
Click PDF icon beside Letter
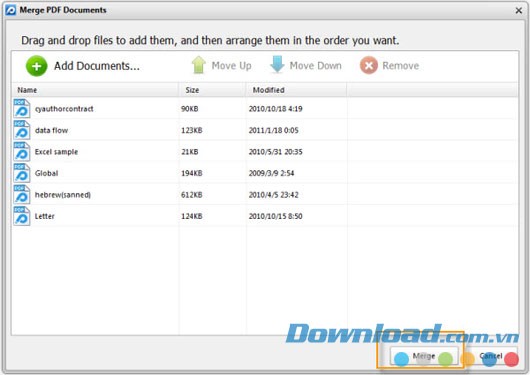[22, 216]
